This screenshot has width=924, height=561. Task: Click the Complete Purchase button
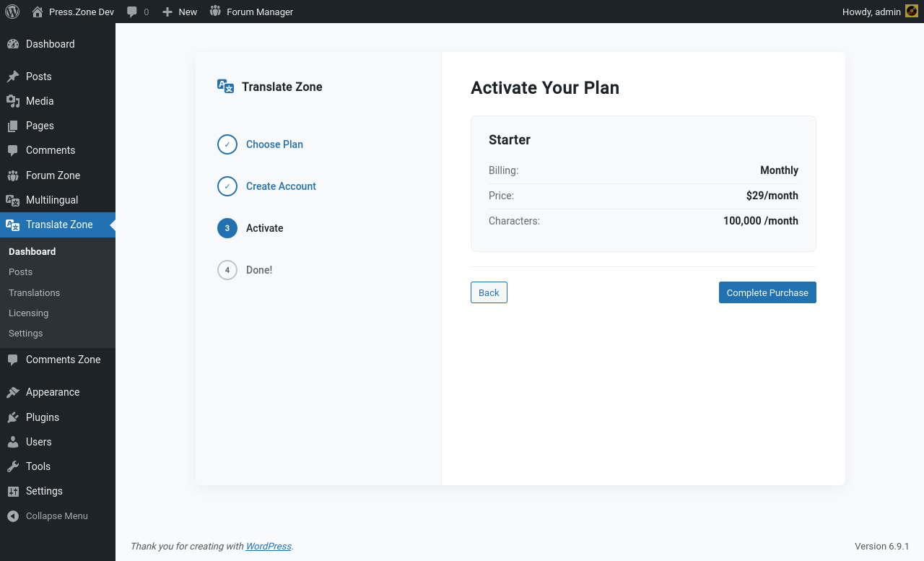[x=767, y=292]
